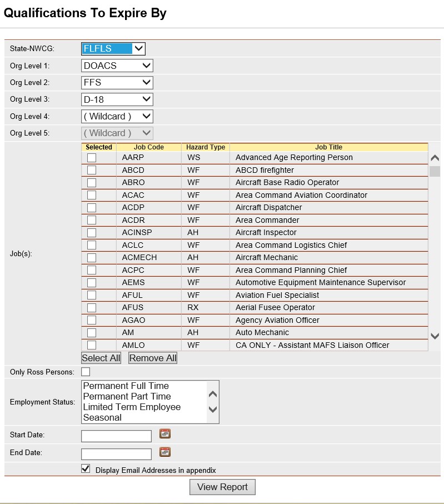Tick the ACDR Area Commander checkbox
This screenshot has height=504, width=444.
[92, 220]
